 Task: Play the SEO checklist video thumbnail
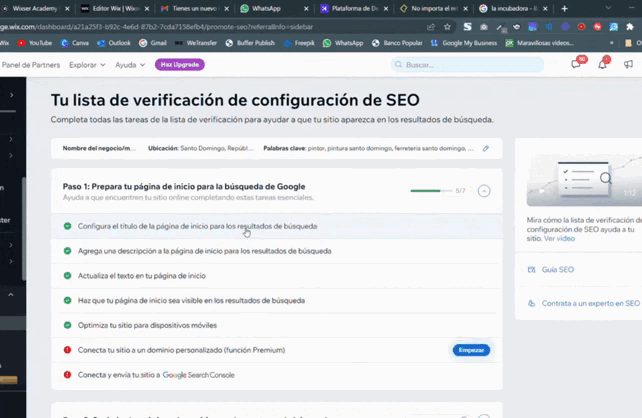point(584,181)
